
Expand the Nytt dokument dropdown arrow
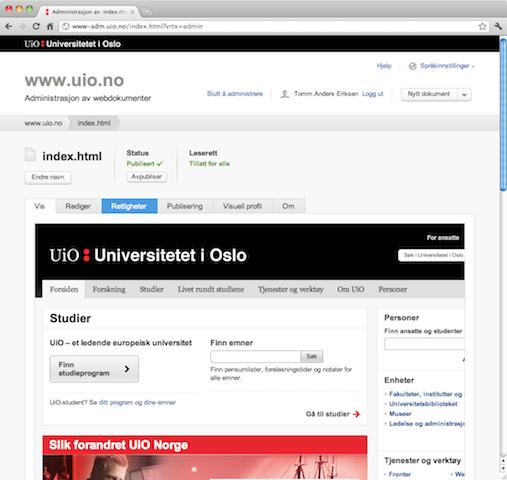pos(464,95)
